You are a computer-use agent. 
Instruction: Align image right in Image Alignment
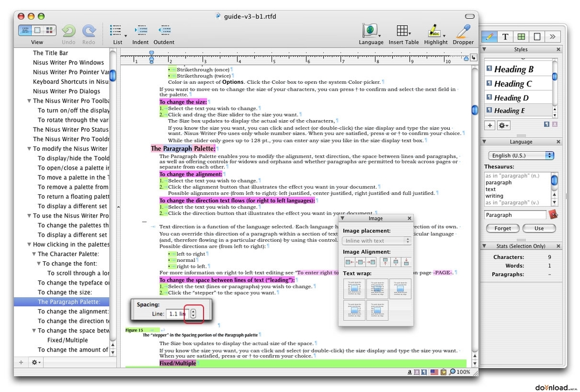pyautogui.click(x=371, y=262)
